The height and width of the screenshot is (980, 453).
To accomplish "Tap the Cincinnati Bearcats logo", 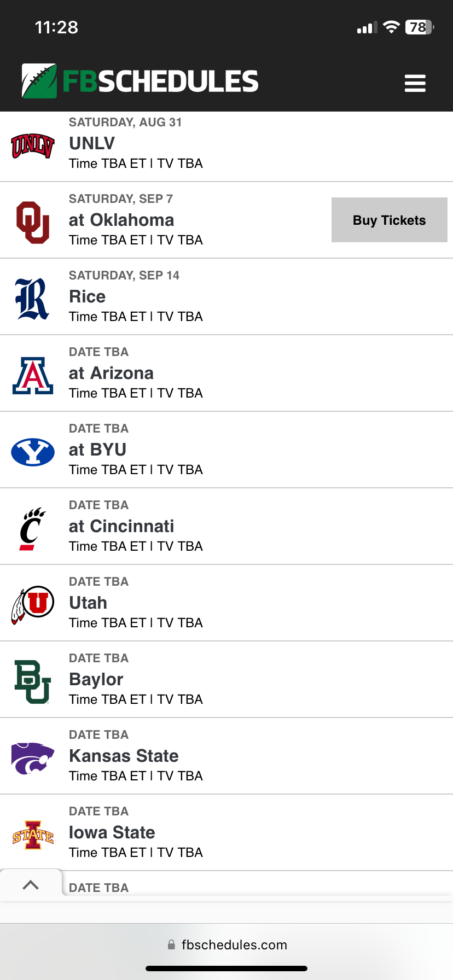I will [x=33, y=529].
